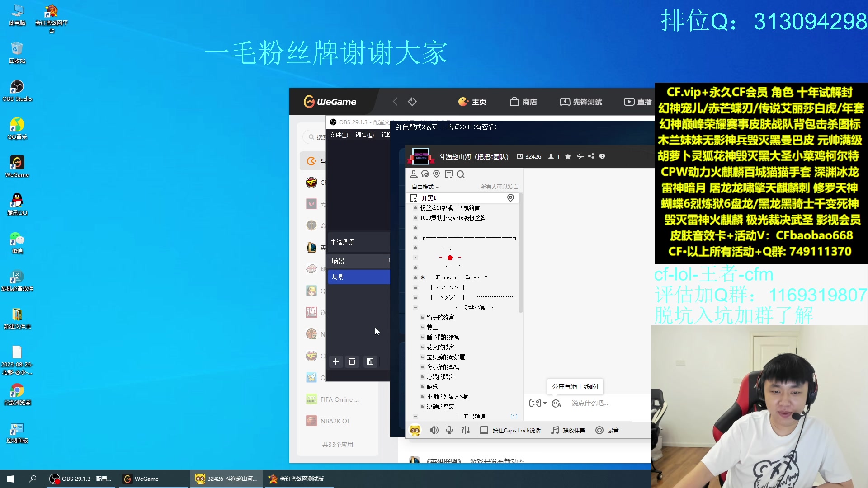Open Valorant icon in WeGame sidebar
This screenshot has width=868, height=488.
tap(311, 204)
